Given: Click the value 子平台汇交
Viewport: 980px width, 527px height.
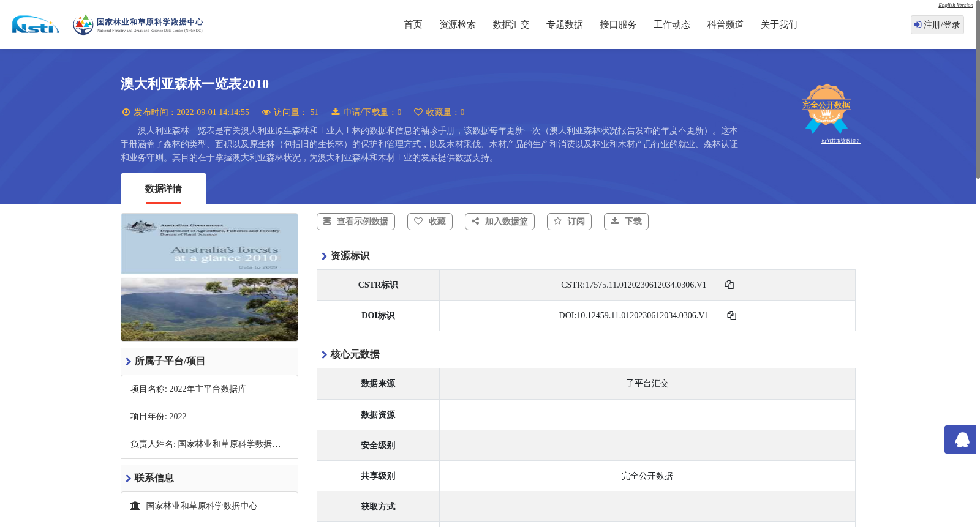Looking at the screenshot, I should click(x=647, y=384).
